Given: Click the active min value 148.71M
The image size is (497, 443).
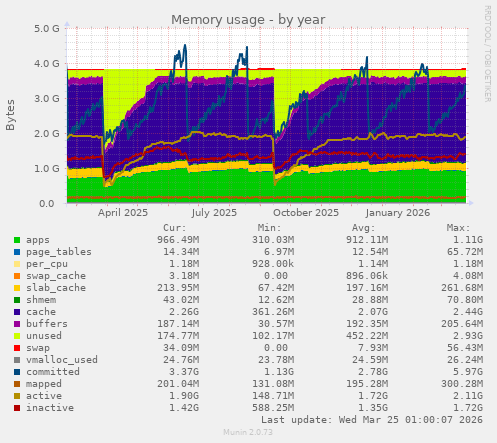Looking at the screenshot, I should 273,396.
